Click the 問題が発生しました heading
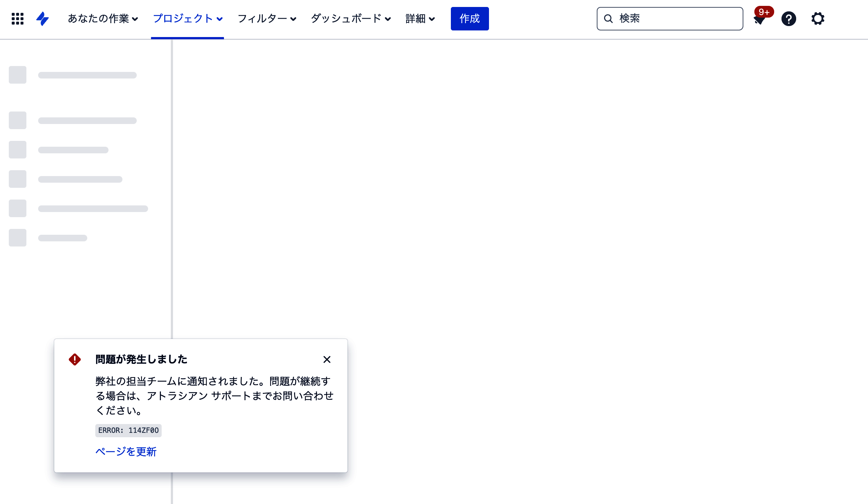 coord(141,359)
